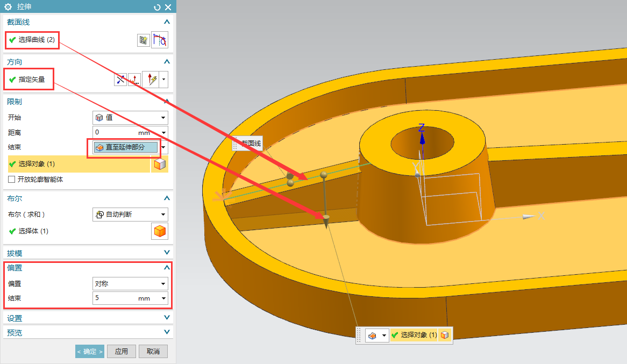Expand the 预览 section
This screenshot has width=627, height=364.
pos(167,332)
